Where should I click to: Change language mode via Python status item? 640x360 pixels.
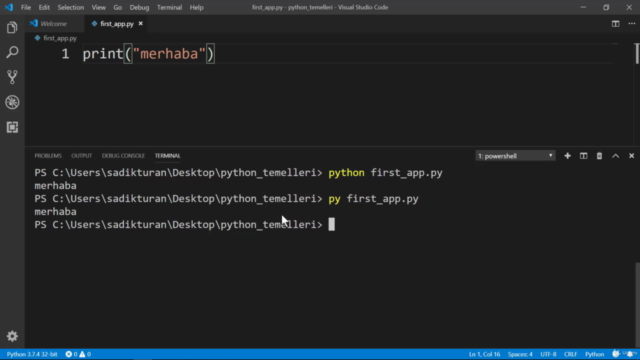(594, 354)
